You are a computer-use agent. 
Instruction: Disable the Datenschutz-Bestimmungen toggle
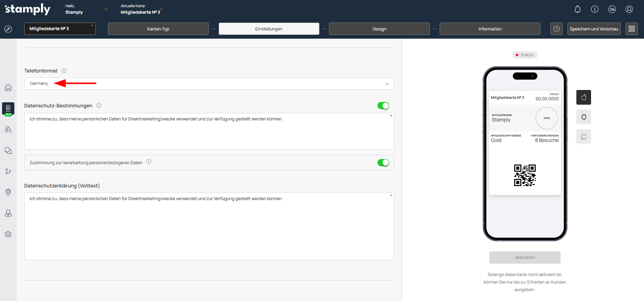tap(383, 106)
